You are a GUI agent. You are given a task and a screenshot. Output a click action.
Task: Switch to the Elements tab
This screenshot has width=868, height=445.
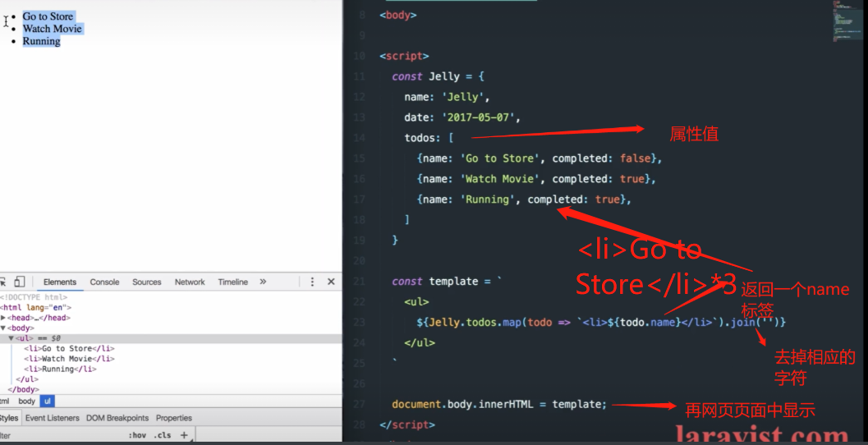pyautogui.click(x=60, y=282)
